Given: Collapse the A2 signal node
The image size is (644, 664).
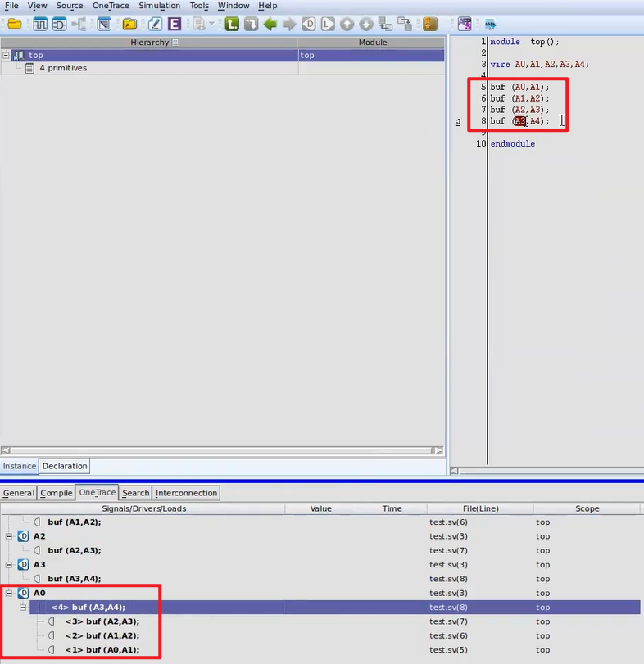Looking at the screenshot, I should pyautogui.click(x=9, y=536).
